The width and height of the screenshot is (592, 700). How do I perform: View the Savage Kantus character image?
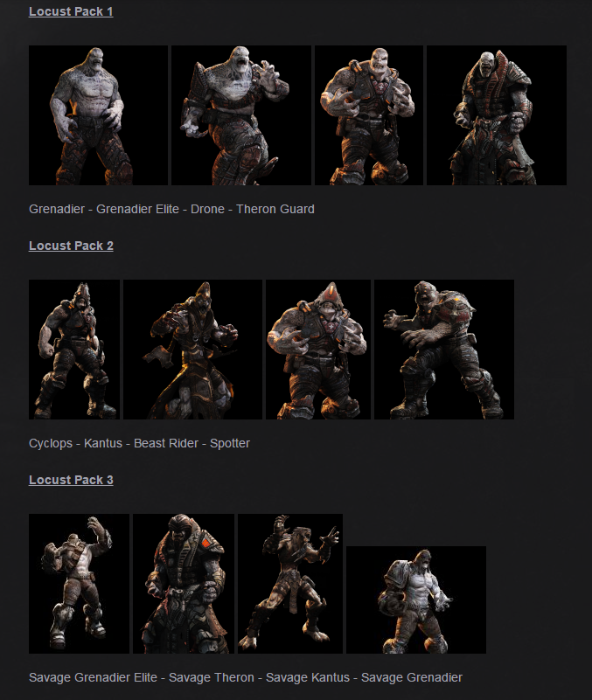tap(289, 584)
